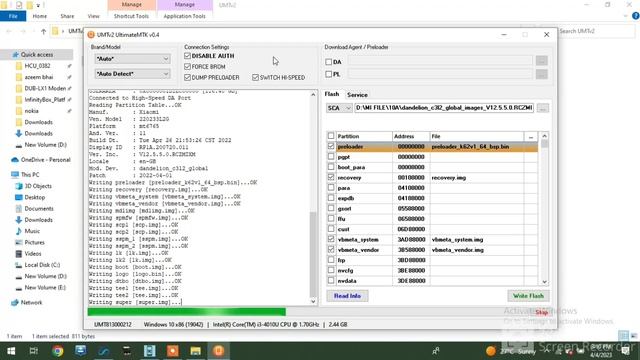Click the green flashing progress bar

pos(187,312)
